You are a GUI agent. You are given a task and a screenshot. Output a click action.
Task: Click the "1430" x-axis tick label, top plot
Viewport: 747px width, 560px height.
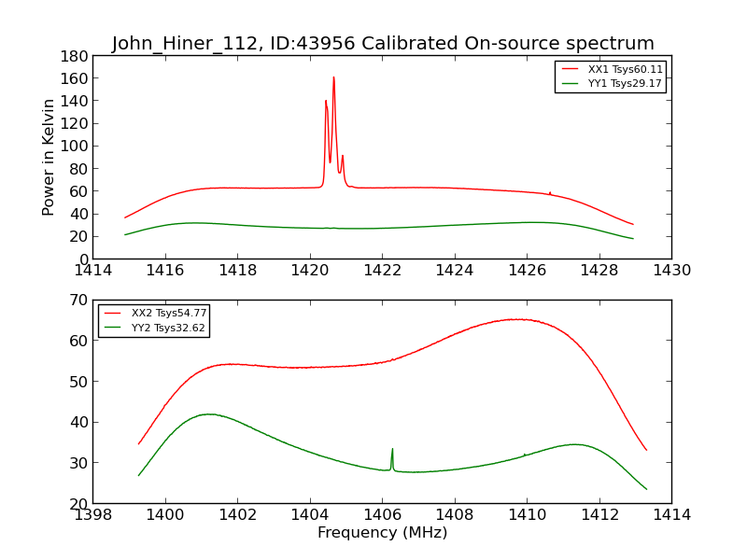[x=671, y=271]
